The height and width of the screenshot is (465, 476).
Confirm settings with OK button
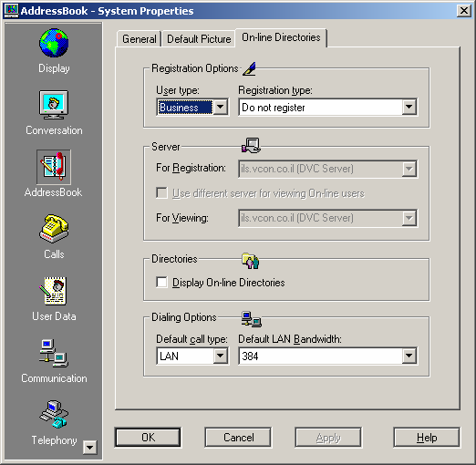[x=148, y=438]
